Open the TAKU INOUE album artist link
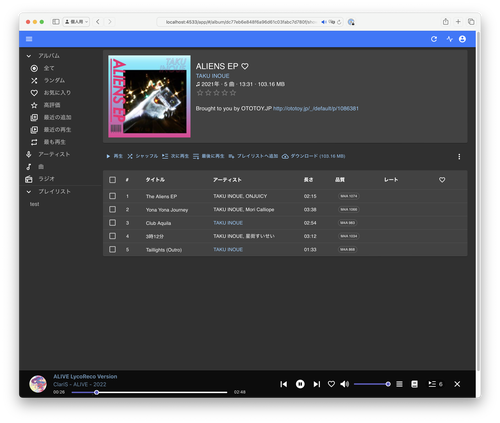 212,76
